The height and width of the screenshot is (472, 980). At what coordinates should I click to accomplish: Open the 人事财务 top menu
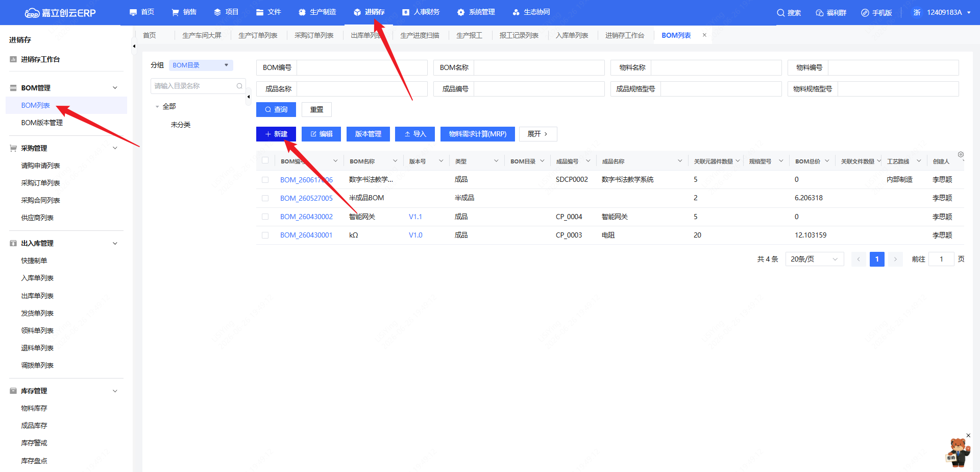point(421,12)
